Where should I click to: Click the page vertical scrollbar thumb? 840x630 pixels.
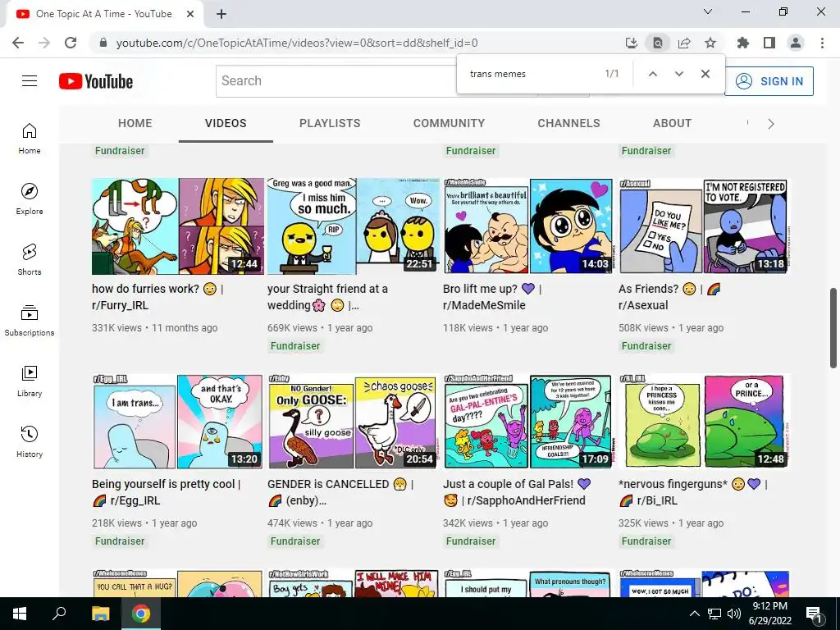pos(833,328)
